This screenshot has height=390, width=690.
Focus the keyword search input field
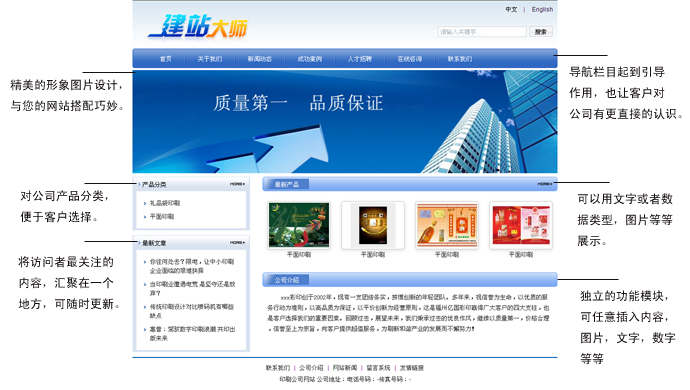click(482, 32)
